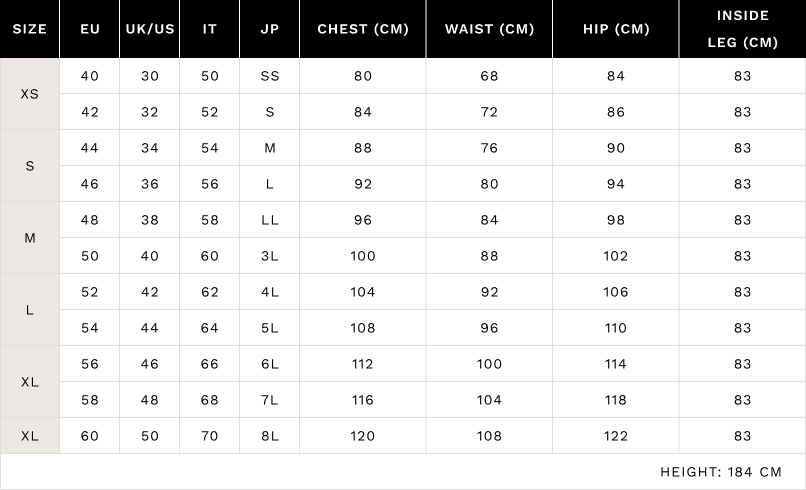Select the XS size row label
The image size is (806, 490).
(30, 93)
